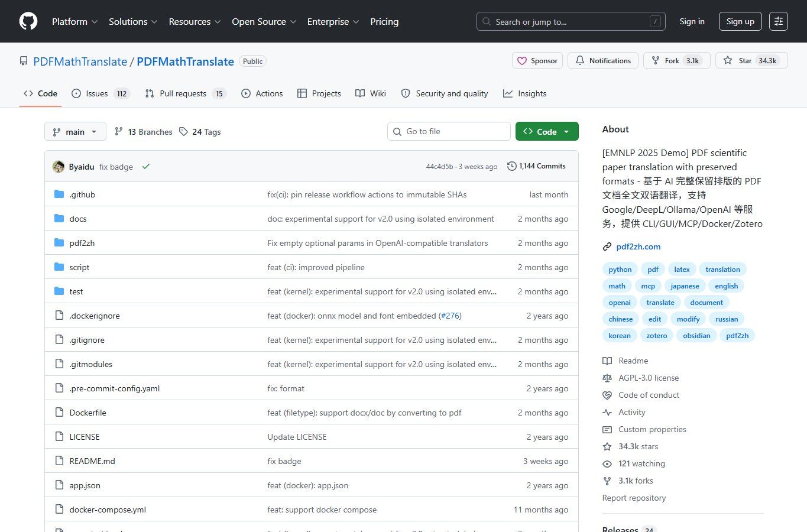807x532 pixels.
Task: Open the header settings sliders icon
Action: 779,21
